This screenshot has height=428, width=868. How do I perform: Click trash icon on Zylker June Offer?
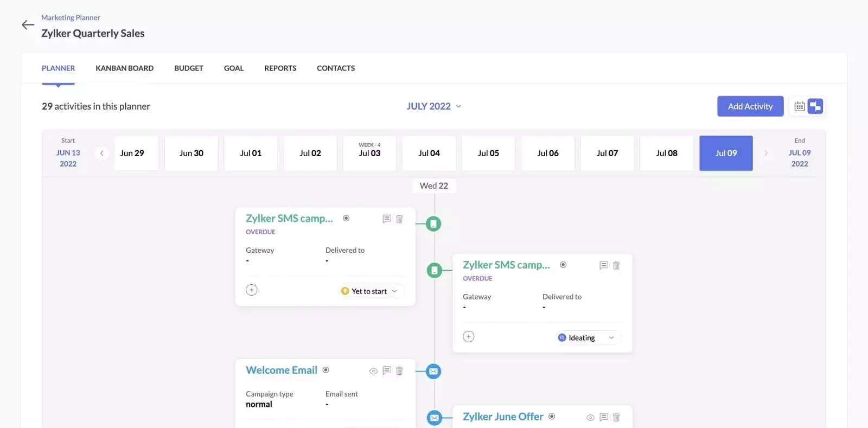tap(616, 417)
